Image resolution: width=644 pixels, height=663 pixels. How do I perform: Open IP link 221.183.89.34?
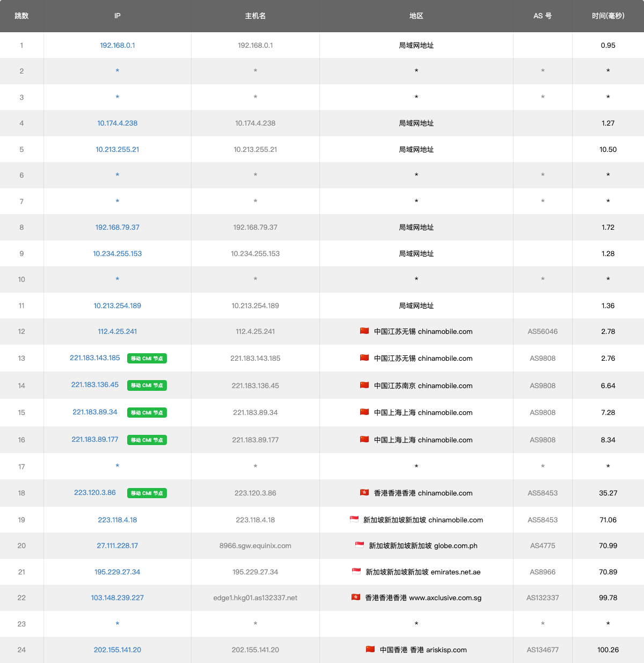click(95, 412)
